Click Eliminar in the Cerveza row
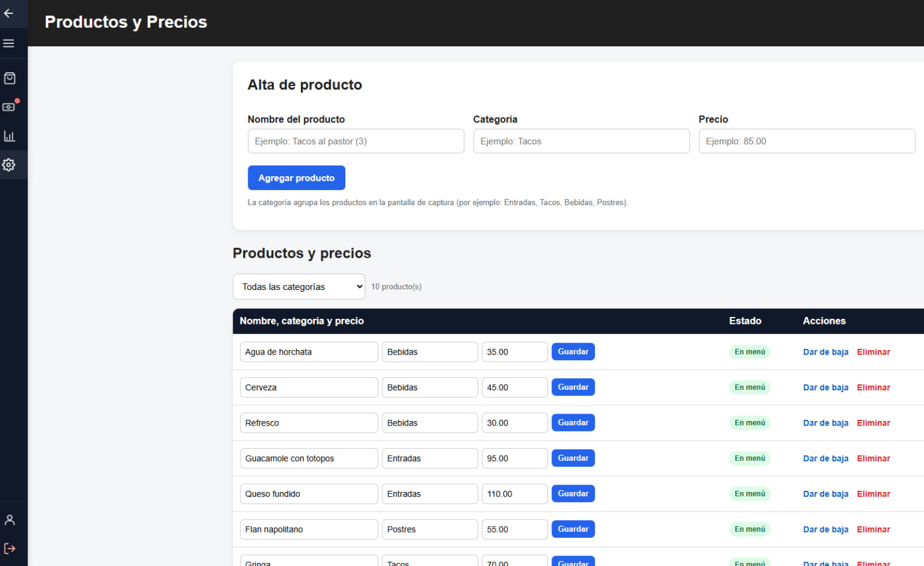This screenshot has width=924, height=566. pos(873,388)
